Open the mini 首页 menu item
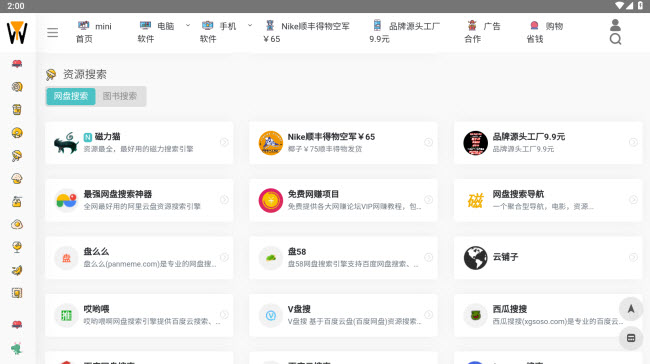Screen dimensions: 650x364 pos(94,32)
